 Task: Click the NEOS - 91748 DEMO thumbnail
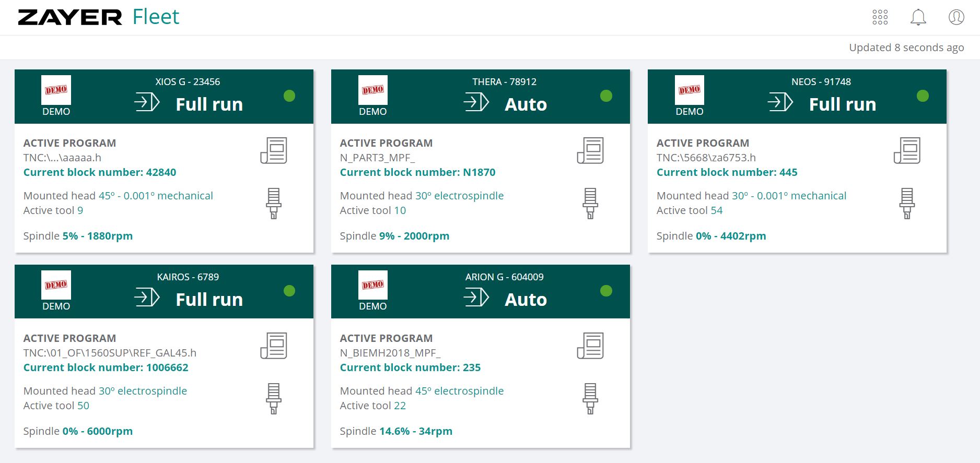(690, 90)
